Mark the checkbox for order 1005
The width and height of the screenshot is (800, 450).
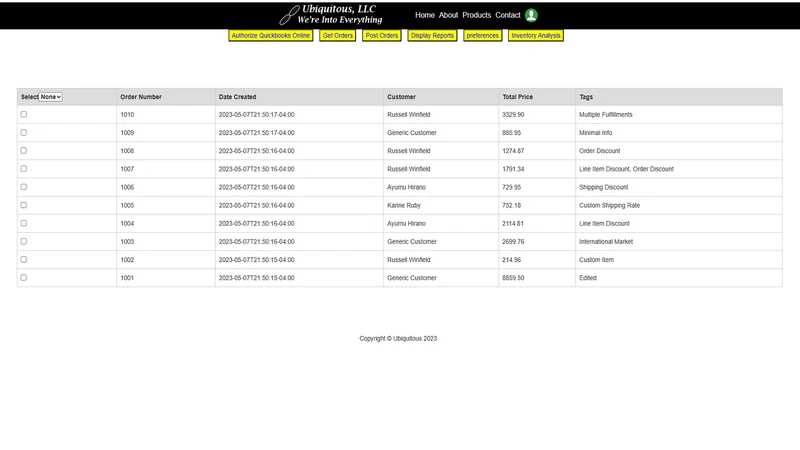[23, 205]
